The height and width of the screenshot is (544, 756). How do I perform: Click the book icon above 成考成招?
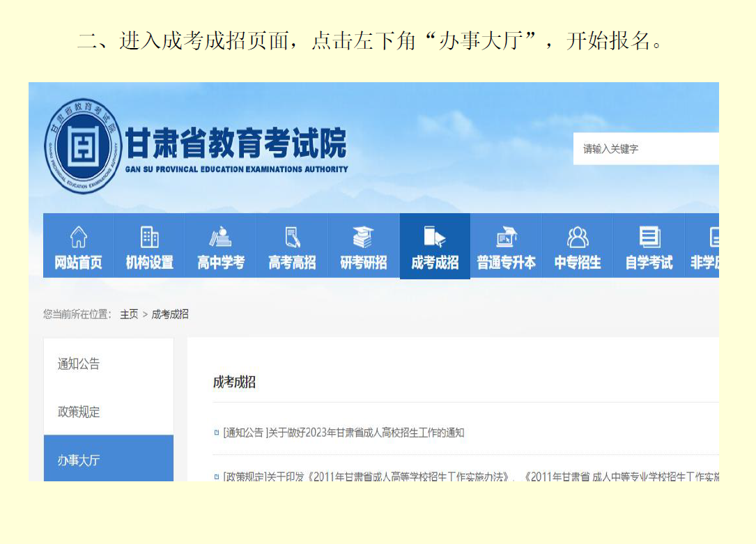click(435, 238)
